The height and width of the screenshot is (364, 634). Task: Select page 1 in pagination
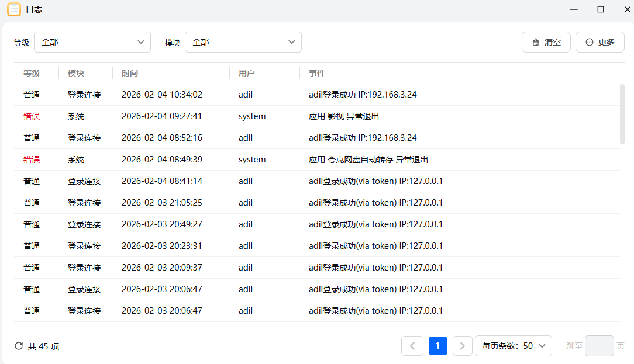[x=437, y=346]
